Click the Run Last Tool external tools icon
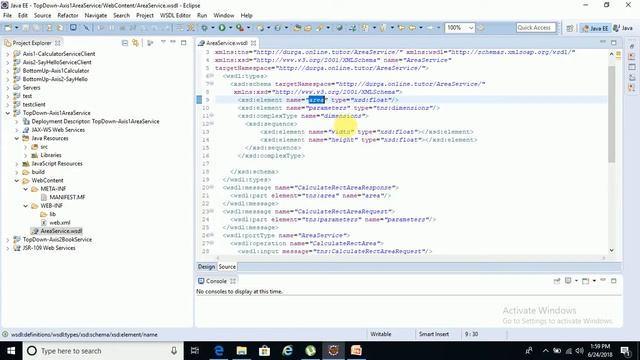 [x=240, y=28]
